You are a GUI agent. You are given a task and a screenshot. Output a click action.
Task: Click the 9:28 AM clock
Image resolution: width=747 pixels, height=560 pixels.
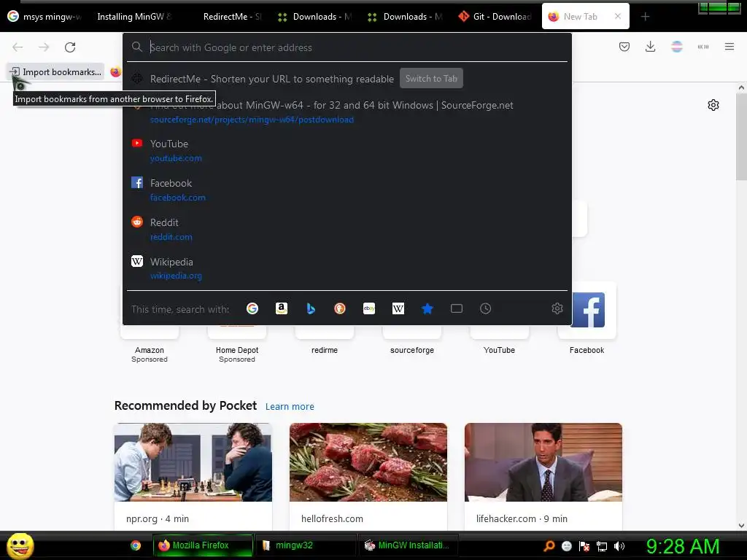(x=683, y=546)
